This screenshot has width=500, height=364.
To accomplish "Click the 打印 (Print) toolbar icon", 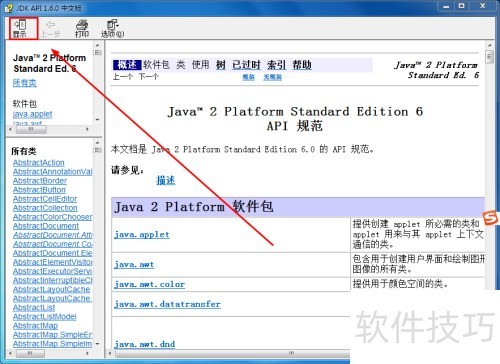I will click(82, 29).
